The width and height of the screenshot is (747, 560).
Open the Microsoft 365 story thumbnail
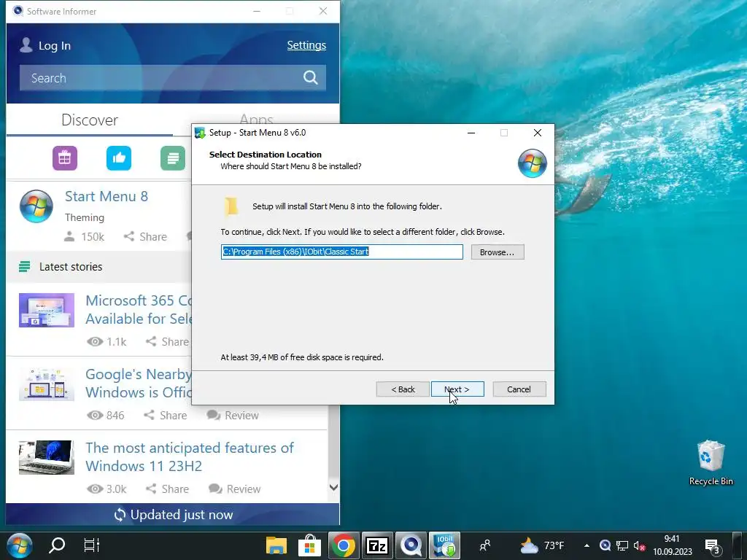47,310
